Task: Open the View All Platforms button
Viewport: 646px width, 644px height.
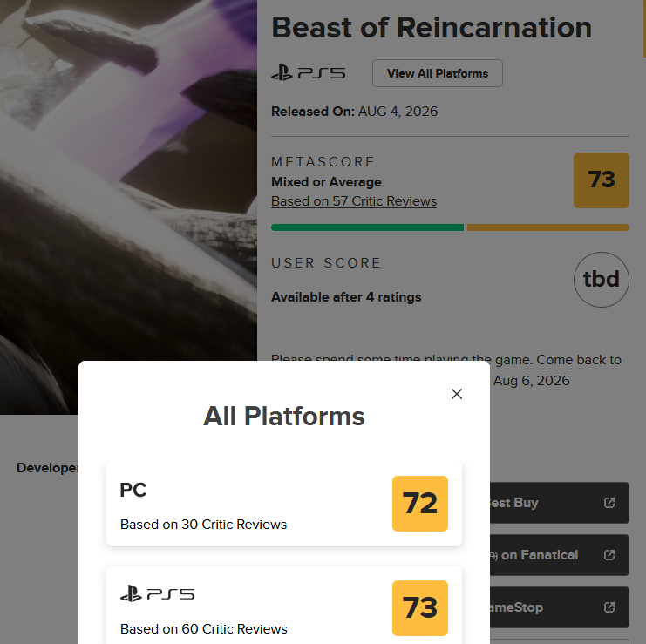Action: coord(438,73)
